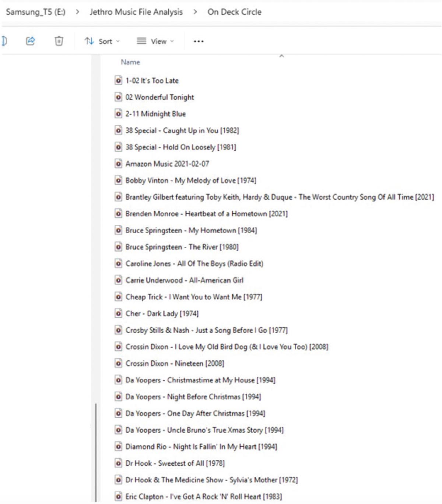442x504 pixels.
Task: Select Da Yoopers - Night Before Christmas [1994]
Action: point(193,397)
